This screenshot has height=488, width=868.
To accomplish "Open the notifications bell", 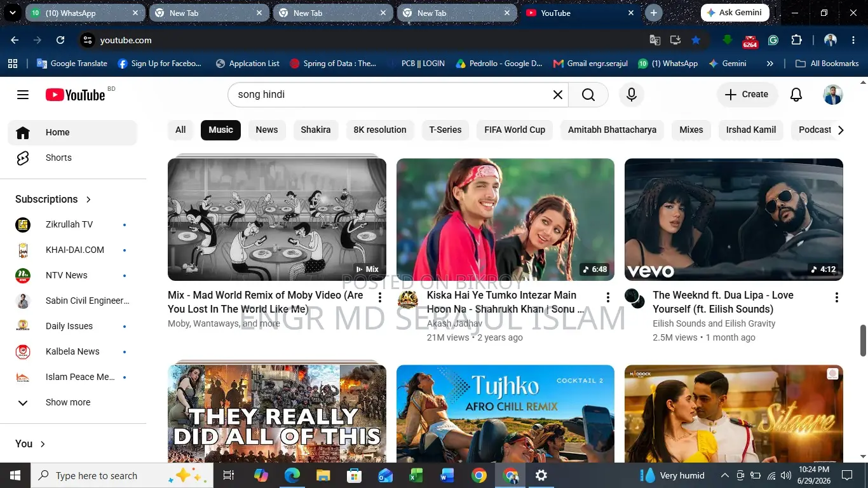I will 796,95.
